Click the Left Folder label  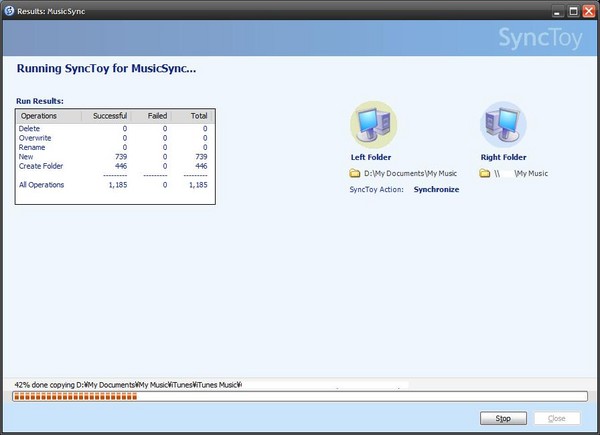tap(371, 157)
